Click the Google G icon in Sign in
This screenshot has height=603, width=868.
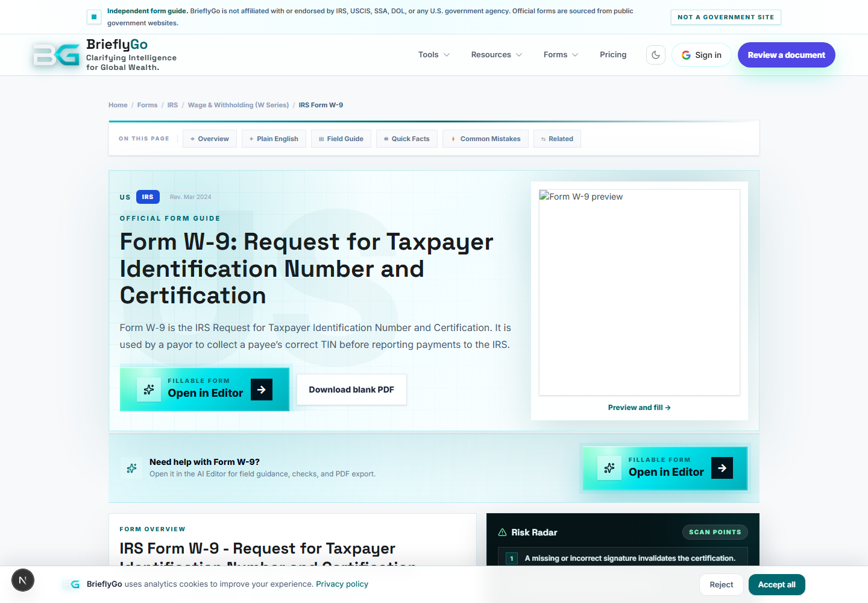pyautogui.click(x=686, y=55)
